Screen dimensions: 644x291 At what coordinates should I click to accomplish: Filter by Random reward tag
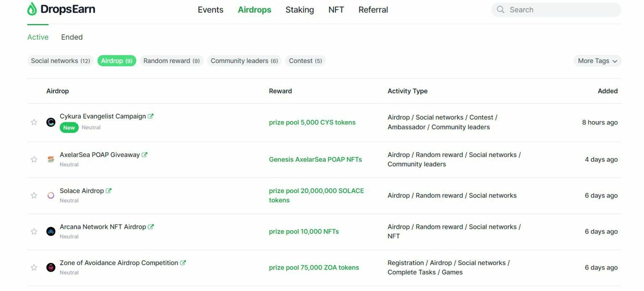point(171,61)
